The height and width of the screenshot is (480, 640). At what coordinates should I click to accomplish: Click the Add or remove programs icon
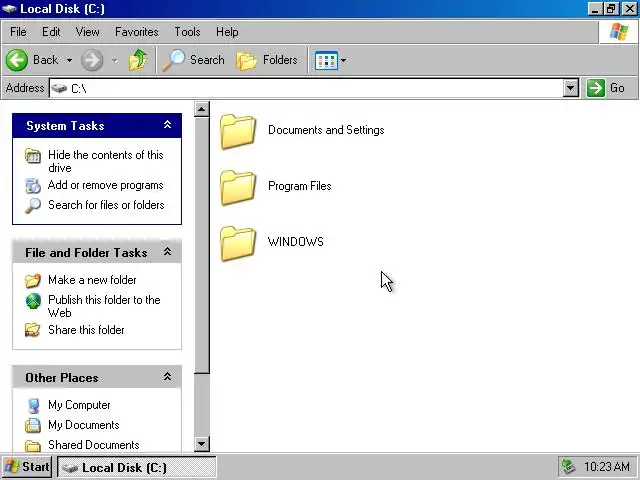point(33,186)
